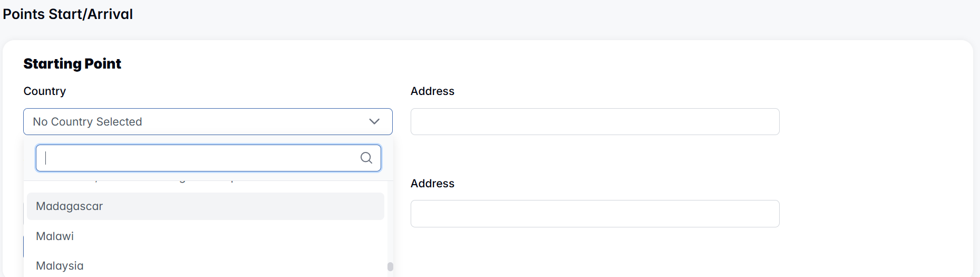Click the Country field label

(45, 91)
